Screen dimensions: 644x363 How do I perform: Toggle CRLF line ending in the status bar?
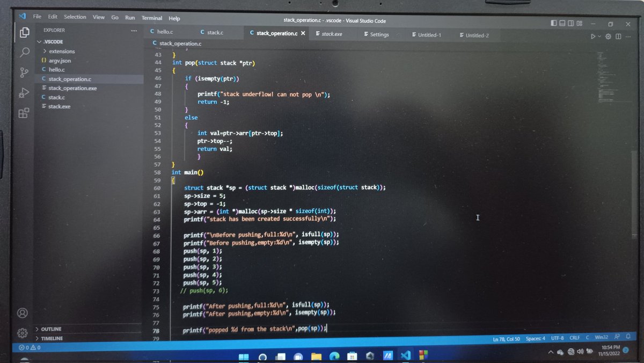click(574, 338)
